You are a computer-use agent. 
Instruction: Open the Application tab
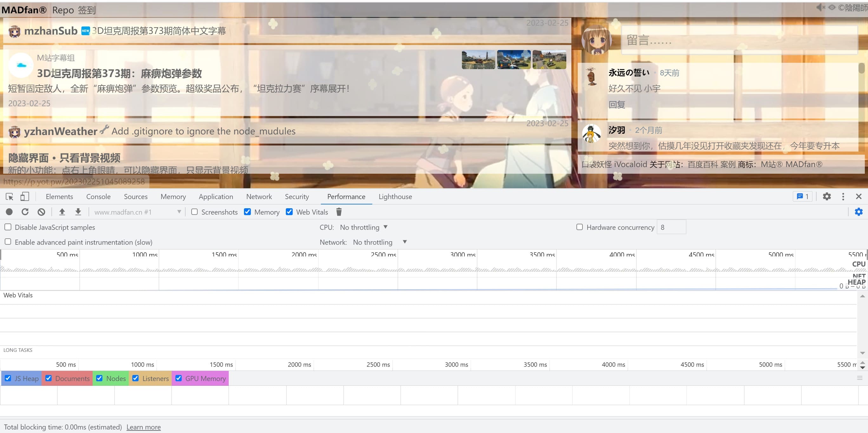tap(216, 197)
